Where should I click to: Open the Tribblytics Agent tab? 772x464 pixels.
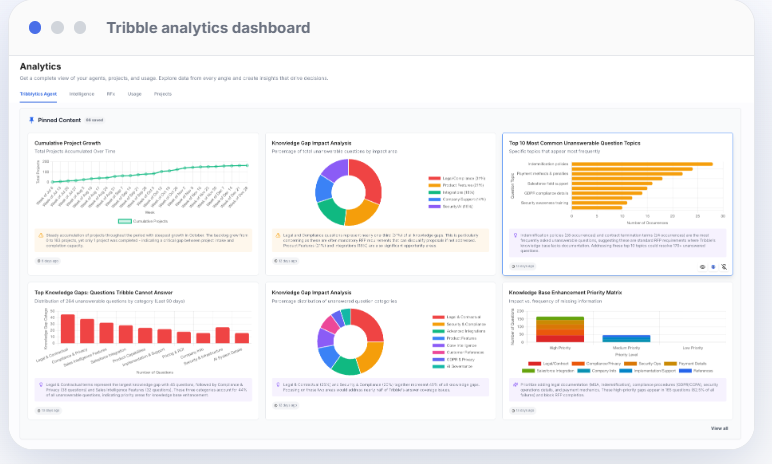(x=38, y=94)
